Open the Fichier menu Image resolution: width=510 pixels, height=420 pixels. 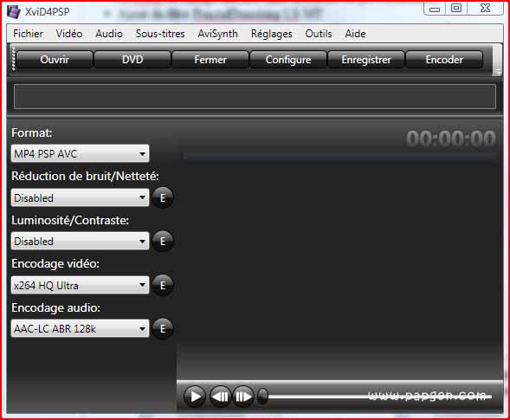pos(28,34)
